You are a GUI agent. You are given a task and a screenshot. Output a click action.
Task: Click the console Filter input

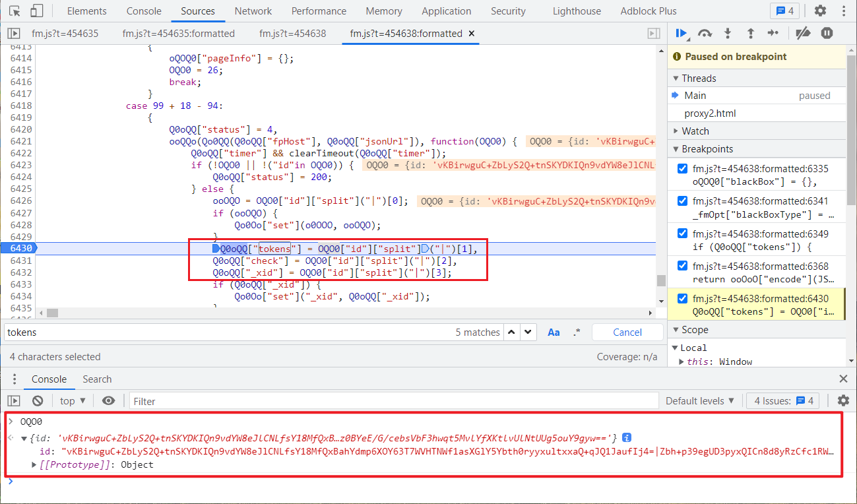tap(394, 400)
